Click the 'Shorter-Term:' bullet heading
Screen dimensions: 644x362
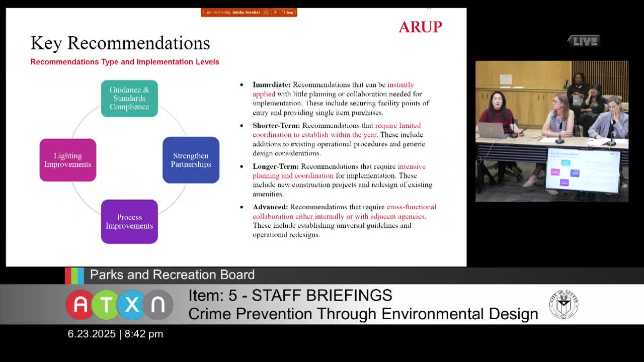click(276, 126)
